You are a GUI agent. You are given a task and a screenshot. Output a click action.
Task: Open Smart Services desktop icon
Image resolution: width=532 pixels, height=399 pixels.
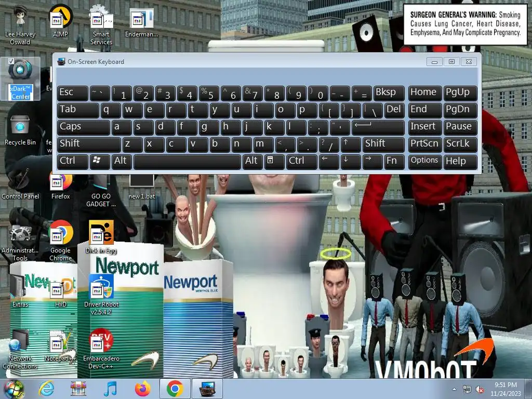click(x=101, y=25)
